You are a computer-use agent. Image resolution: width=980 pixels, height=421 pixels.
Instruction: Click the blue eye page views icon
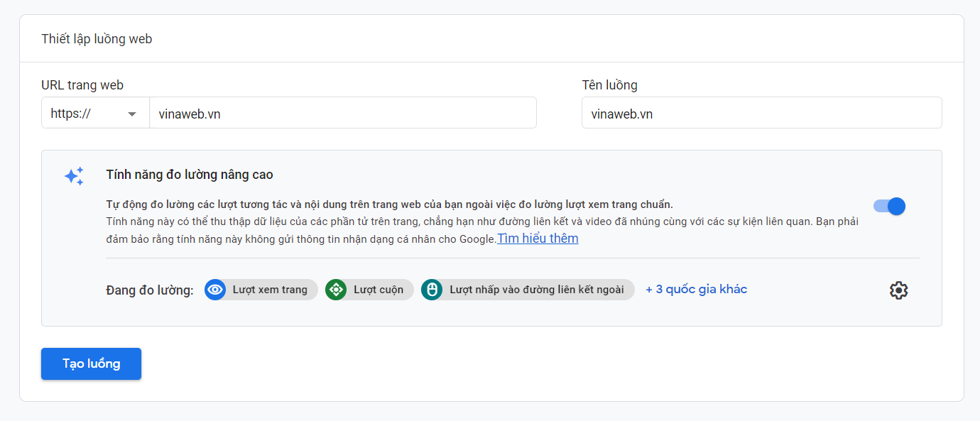(x=214, y=290)
